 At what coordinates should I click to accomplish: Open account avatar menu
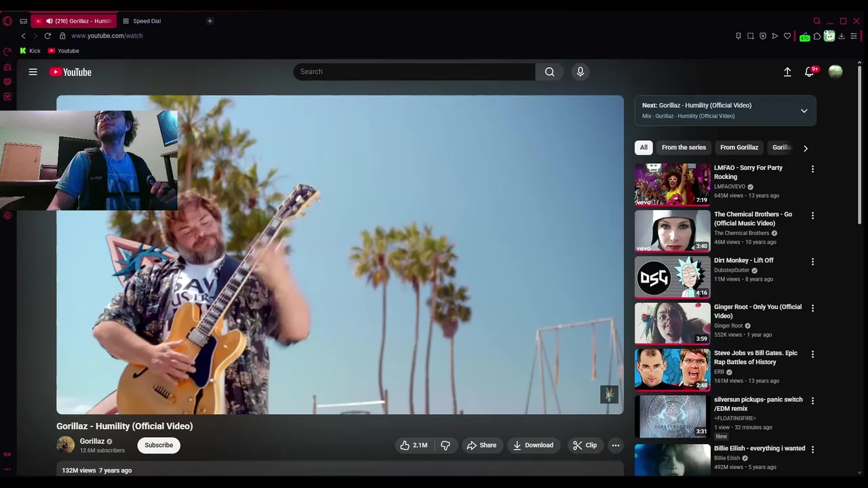click(835, 72)
